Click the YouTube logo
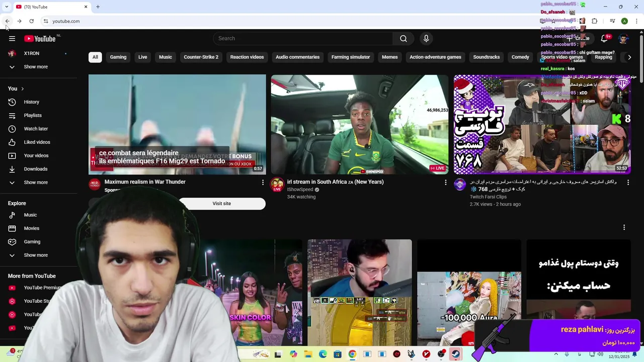 40,39
